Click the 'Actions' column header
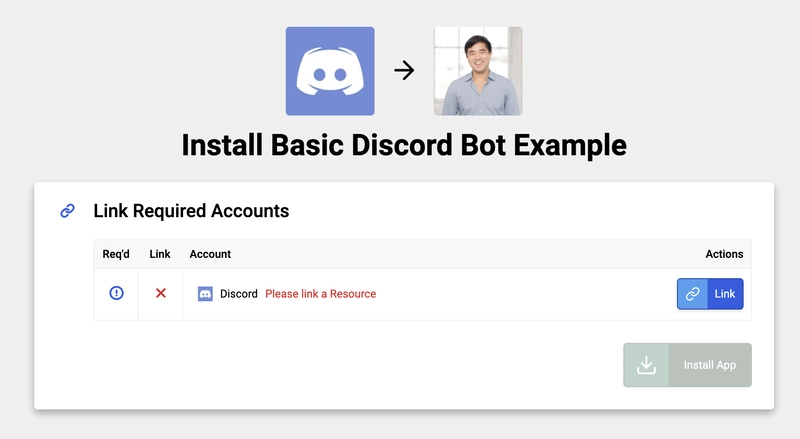This screenshot has height=439, width=800. (x=724, y=254)
